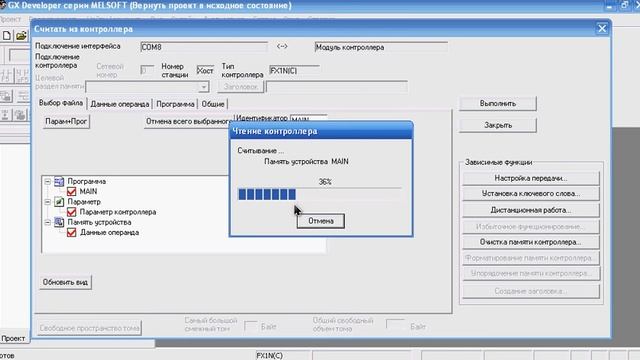This screenshot has width=640, height=360.
Task: Click the Параметр tree label
Action: (84, 202)
